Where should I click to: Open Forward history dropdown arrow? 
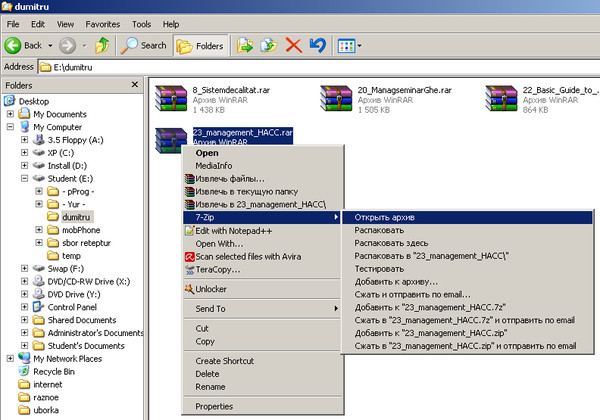pos(85,46)
